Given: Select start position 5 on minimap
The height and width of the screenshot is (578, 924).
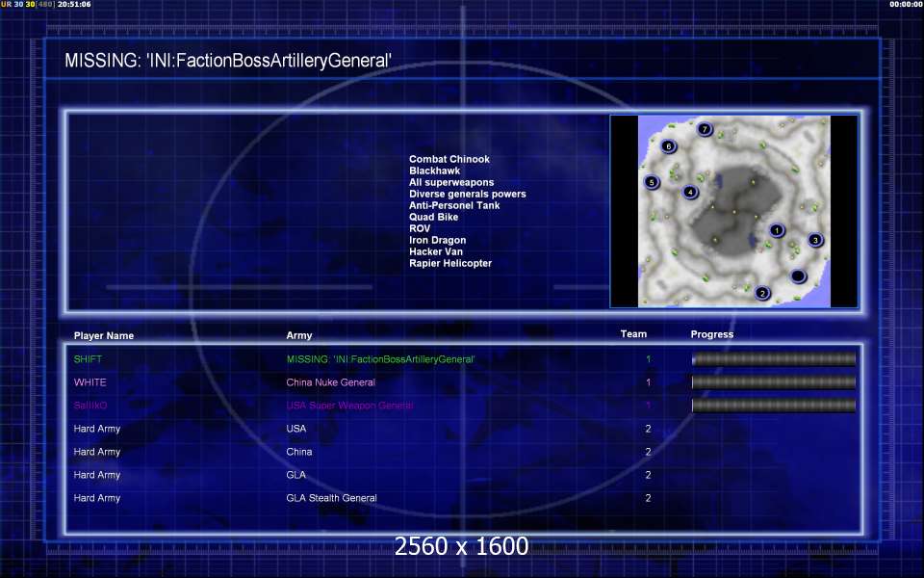Looking at the screenshot, I should pos(652,182).
